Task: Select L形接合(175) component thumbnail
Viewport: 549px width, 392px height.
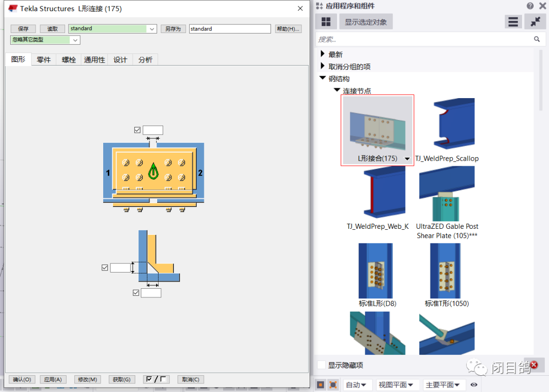Action: [377, 130]
